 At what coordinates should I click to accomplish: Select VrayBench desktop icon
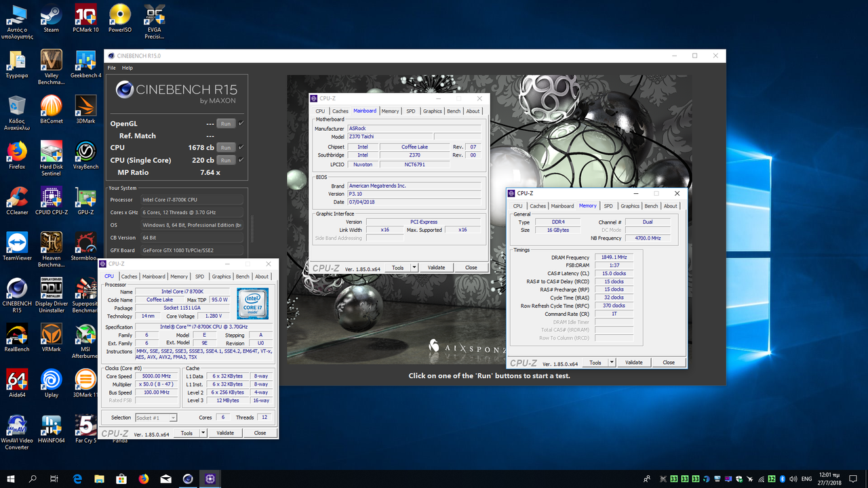coord(85,155)
